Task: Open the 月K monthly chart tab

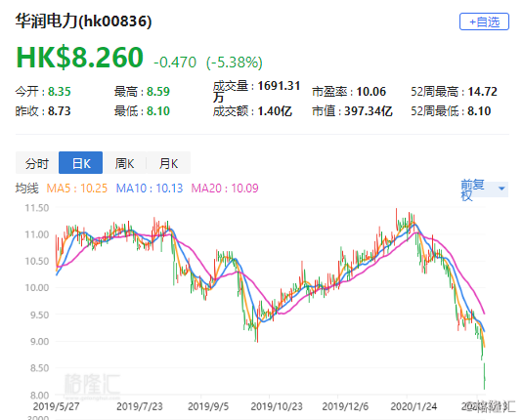Action: pyautogui.click(x=168, y=163)
